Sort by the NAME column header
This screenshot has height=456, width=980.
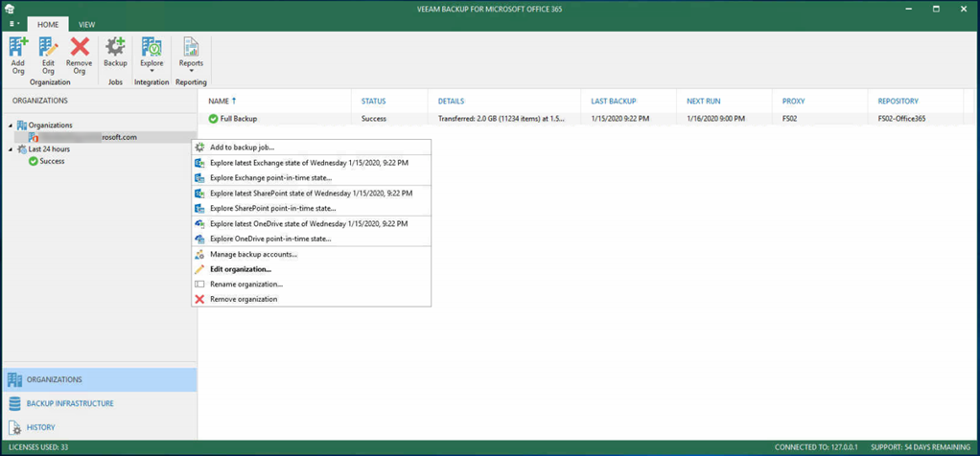coord(275,101)
